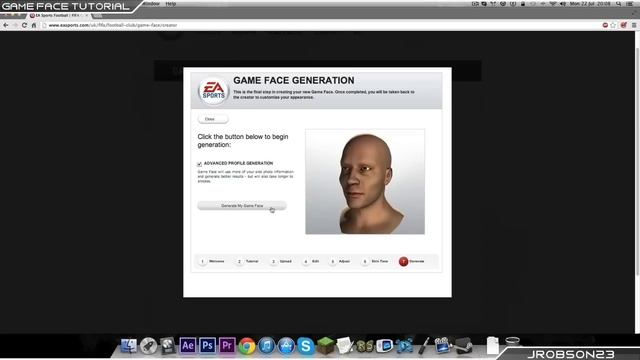Click the easports.com address bar
640x360 pixels.
(x=318, y=25)
